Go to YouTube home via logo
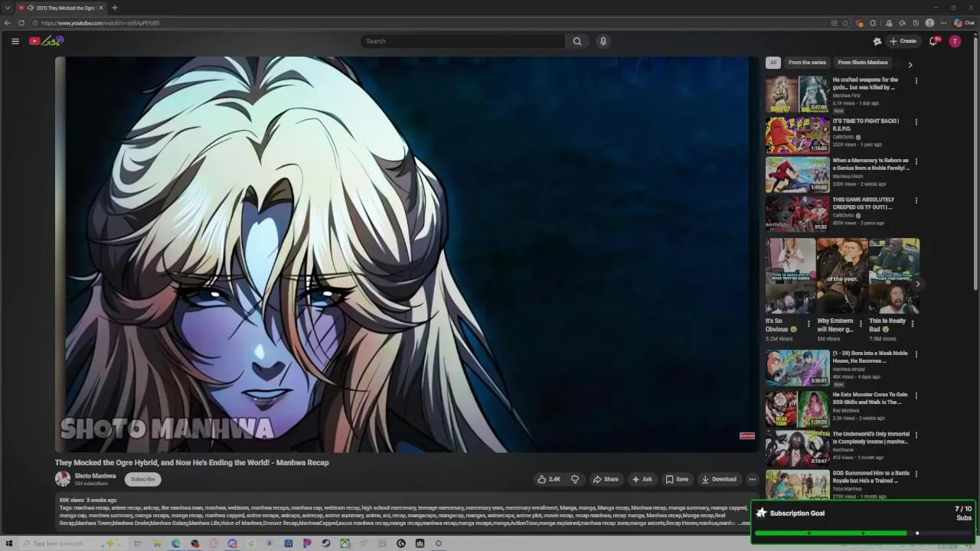Viewport: 980px width, 551px height. [46, 41]
